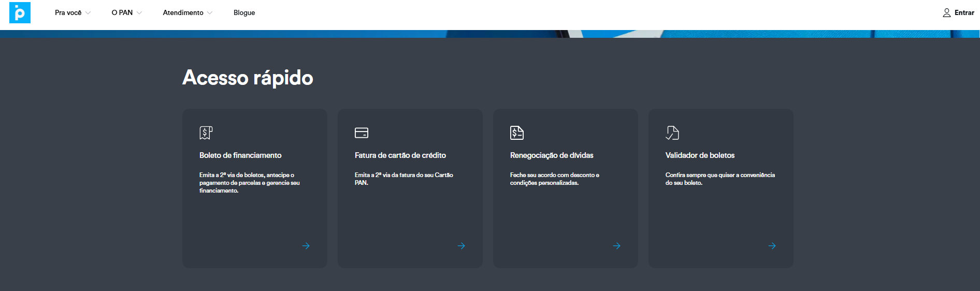Click the user profile icon beside Entrar
Viewport: 980px width, 291px height.
[x=946, y=13]
